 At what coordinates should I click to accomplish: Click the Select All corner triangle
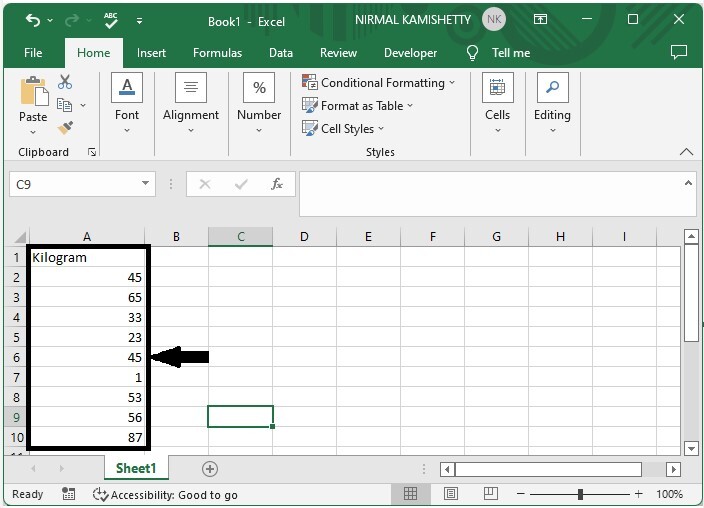(x=20, y=237)
